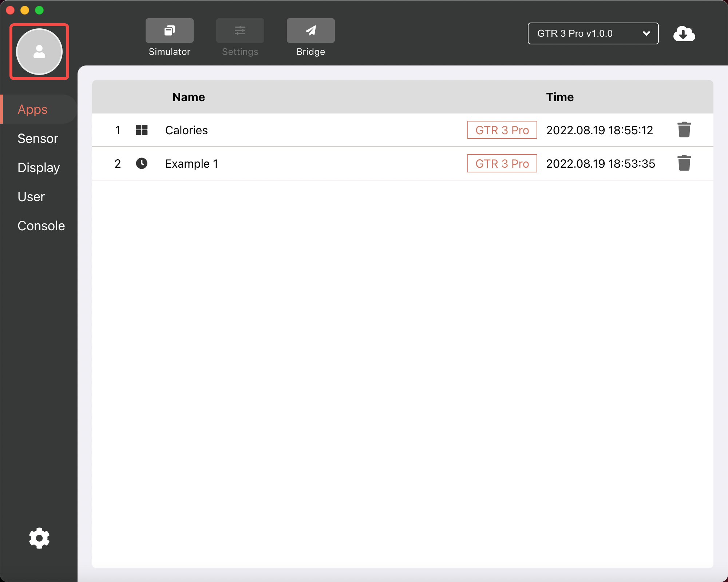The width and height of the screenshot is (728, 582).
Task: Click the Settings navigation item
Action: click(240, 38)
